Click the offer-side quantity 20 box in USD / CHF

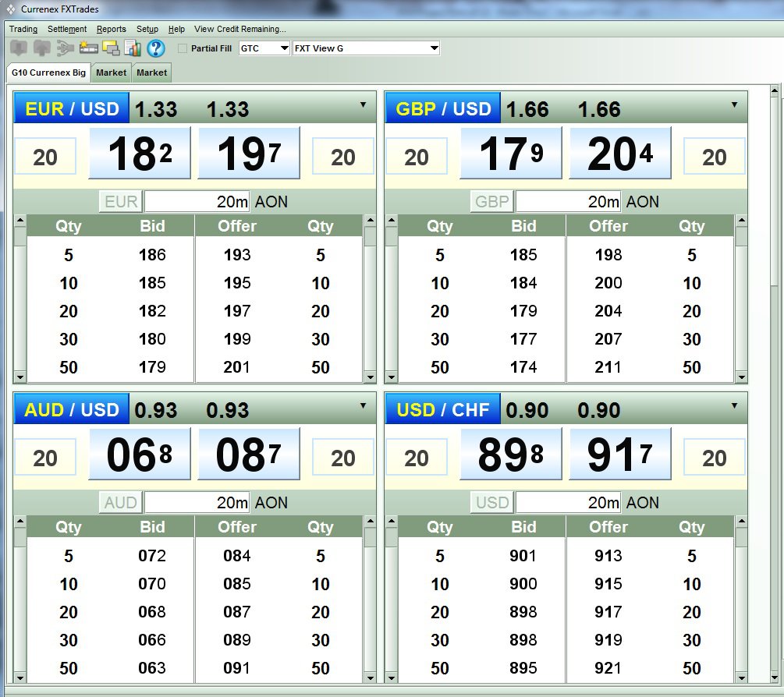click(x=714, y=457)
